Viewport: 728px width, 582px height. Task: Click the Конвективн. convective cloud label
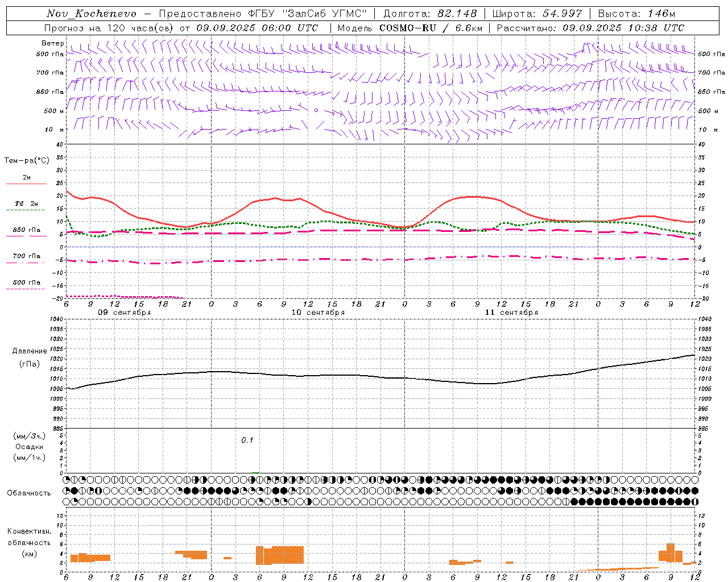click(x=30, y=531)
